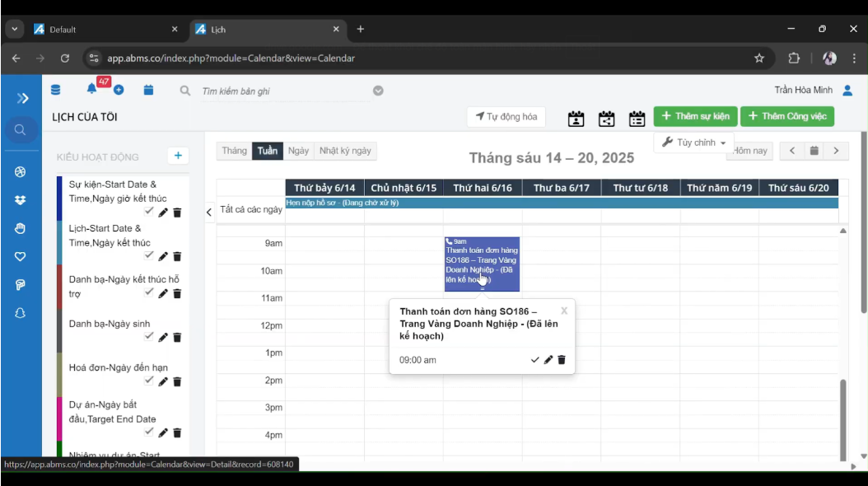Click the user profile icon near Trần Hòa Minh
This screenshot has width=868, height=486.
(847, 91)
